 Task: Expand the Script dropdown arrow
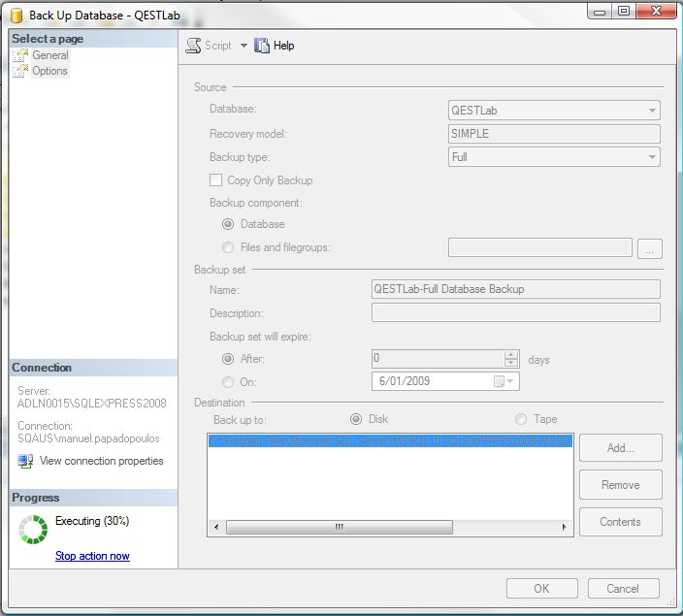(x=244, y=46)
